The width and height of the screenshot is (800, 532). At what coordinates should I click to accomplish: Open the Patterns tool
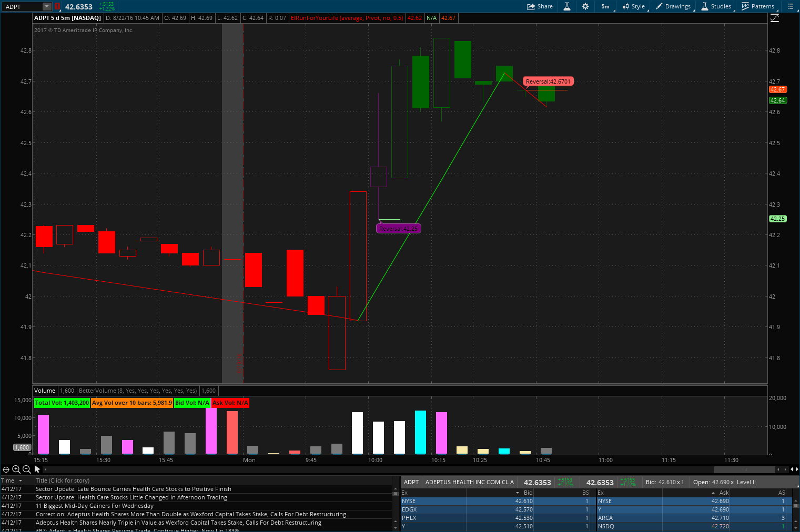click(x=758, y=6)
